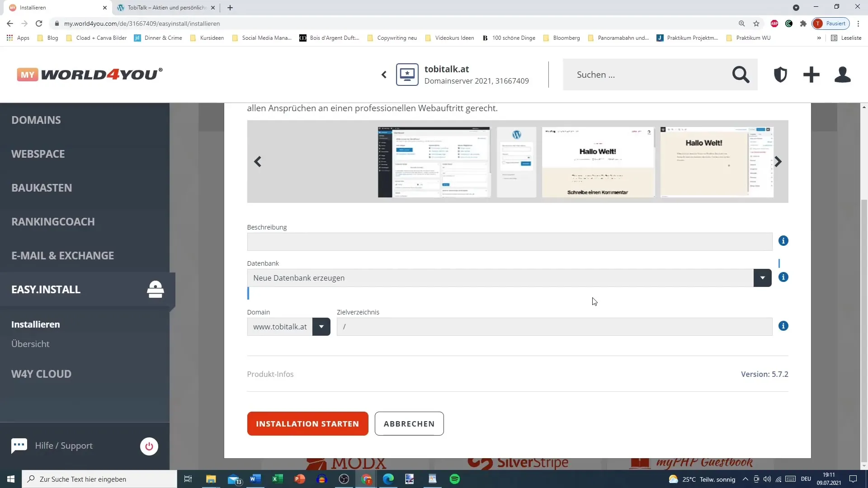This screenshot has height=488, width=868.
Task: Show hidden system tray icons
Action: tap(745, 479)
